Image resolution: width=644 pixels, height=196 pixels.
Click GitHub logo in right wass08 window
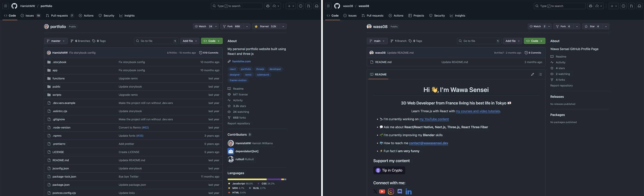click(337, 6)
